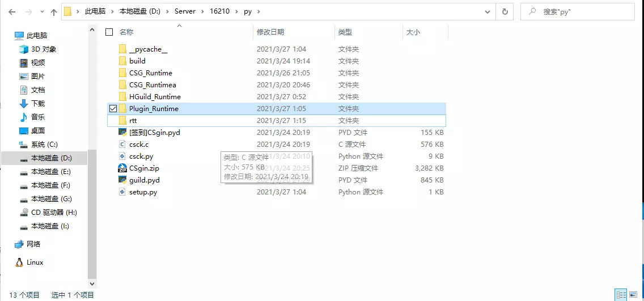The height and width of the screenshot is (301, 644).
Task: Open recent locations dropdown arrow
Action: pyautogui.click(x=43, y=12)
